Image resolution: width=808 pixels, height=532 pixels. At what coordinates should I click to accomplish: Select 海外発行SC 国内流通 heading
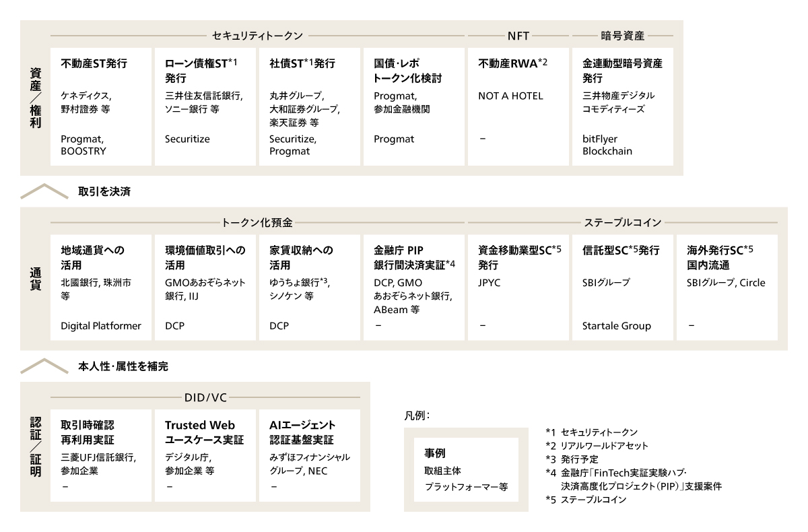point(720,257)
